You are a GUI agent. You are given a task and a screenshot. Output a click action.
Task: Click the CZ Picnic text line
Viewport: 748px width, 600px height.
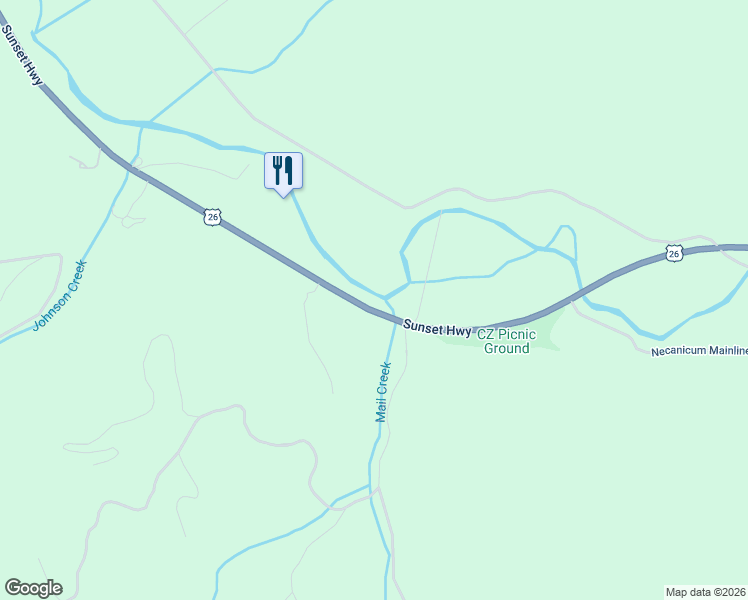pos(507,334)
